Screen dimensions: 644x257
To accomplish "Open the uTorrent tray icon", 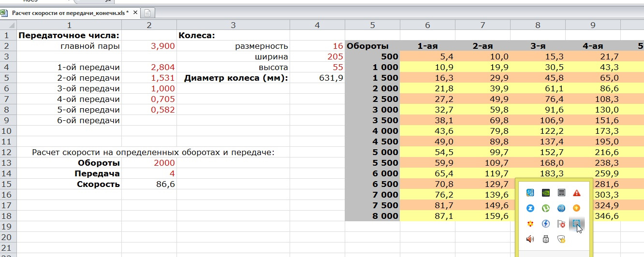I will click(x=546, y=208).
